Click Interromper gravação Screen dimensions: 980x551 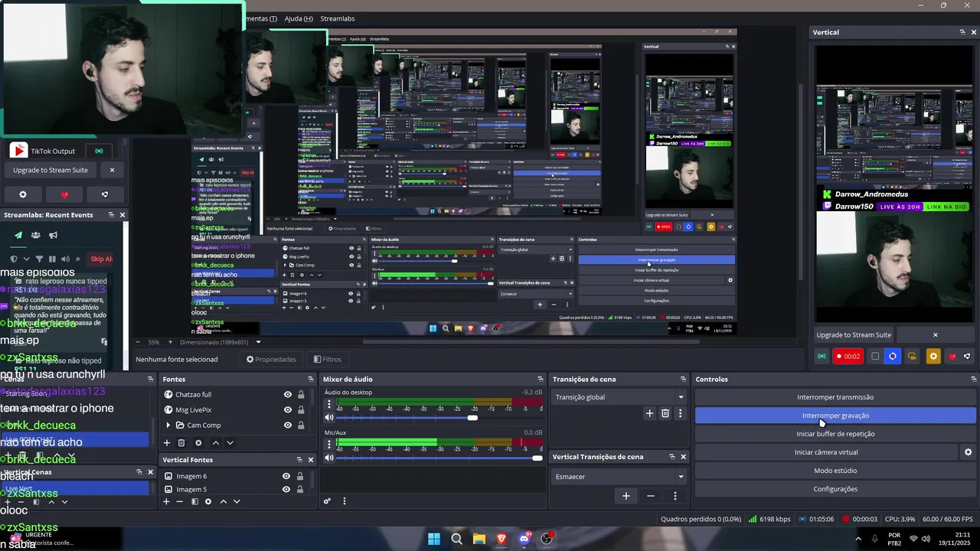[835, 416]
